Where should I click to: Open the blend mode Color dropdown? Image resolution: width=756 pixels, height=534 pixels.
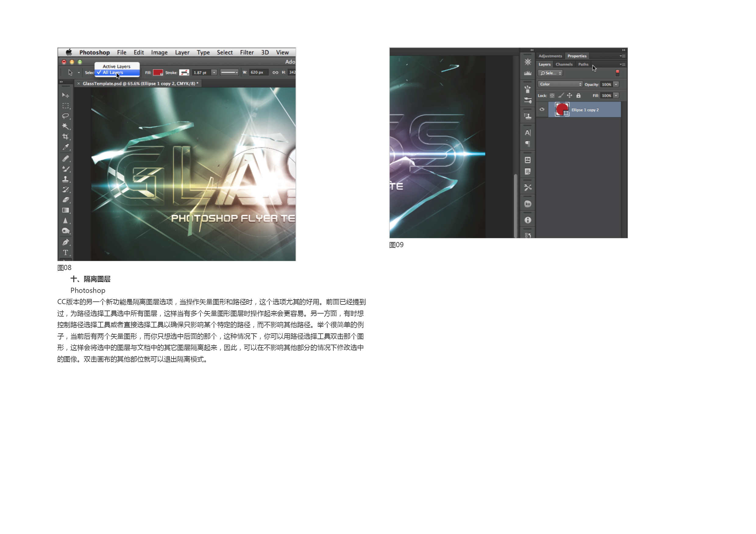click(x=560, y=84)
